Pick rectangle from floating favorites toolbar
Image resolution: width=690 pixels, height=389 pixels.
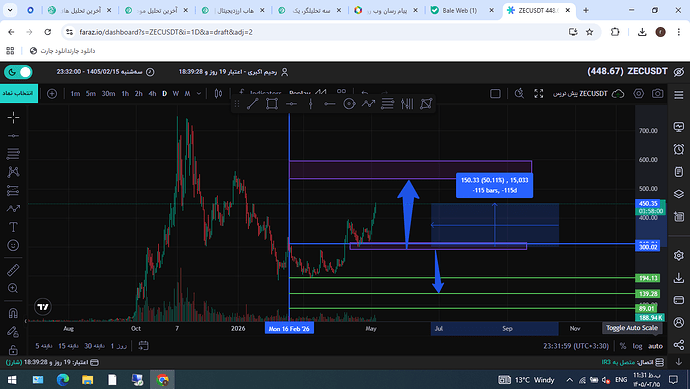(x=272, y=104)
